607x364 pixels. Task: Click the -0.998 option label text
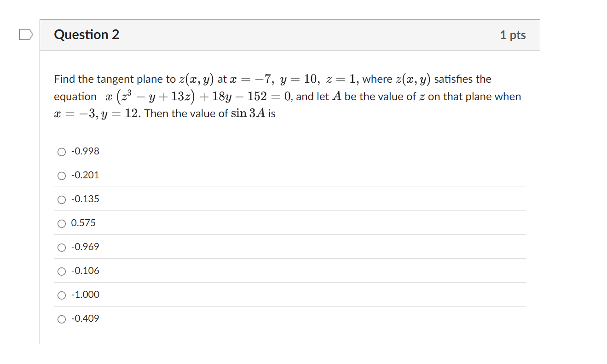85,151
